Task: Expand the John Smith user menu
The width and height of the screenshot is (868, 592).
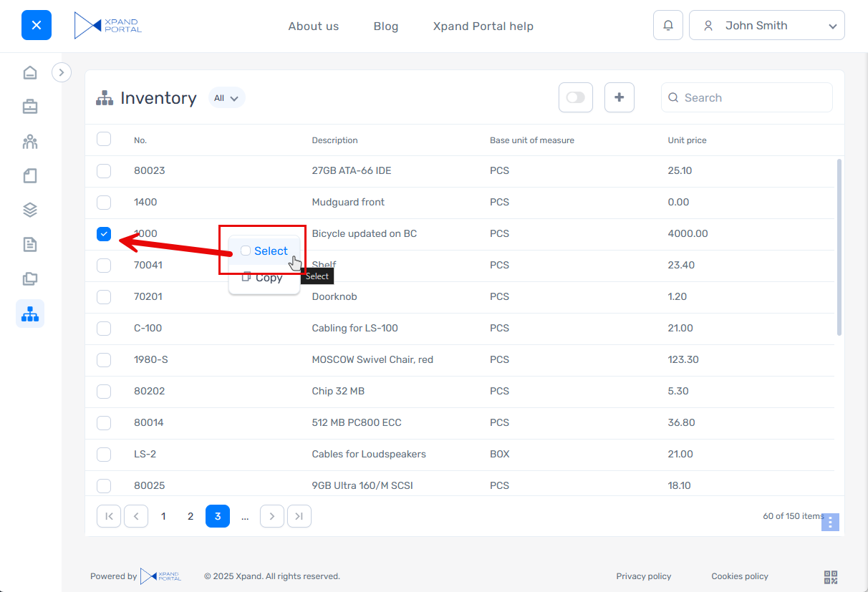Action: (766, 26)
